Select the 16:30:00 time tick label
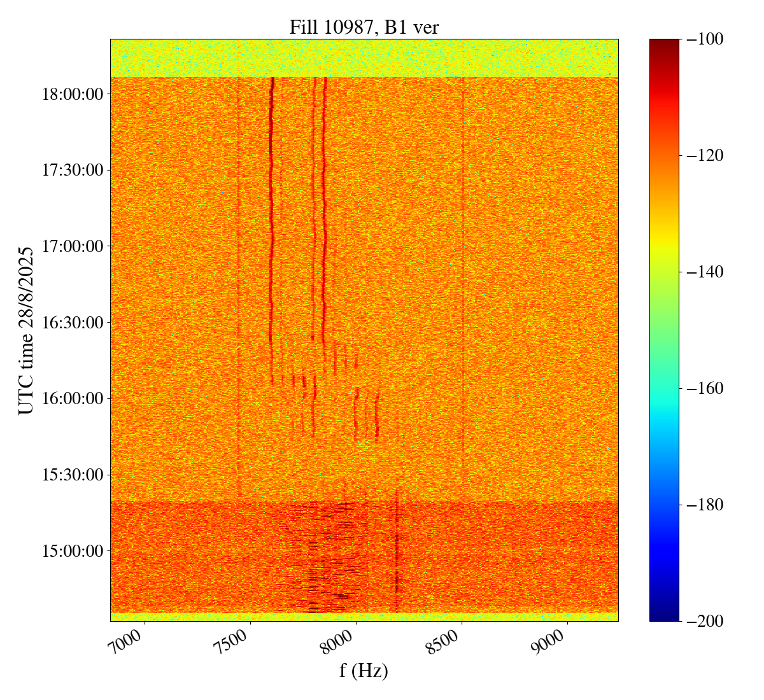 (x=72, y=322)
